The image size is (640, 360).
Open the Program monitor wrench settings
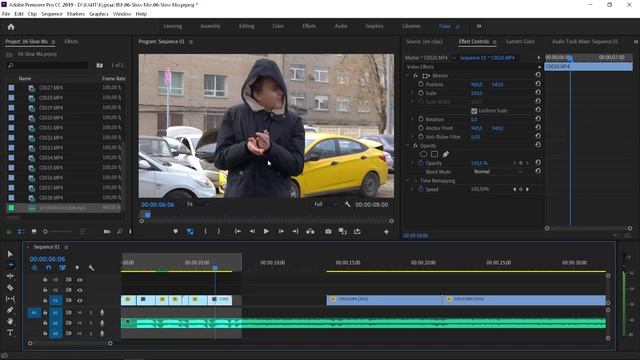click(347, 204)
